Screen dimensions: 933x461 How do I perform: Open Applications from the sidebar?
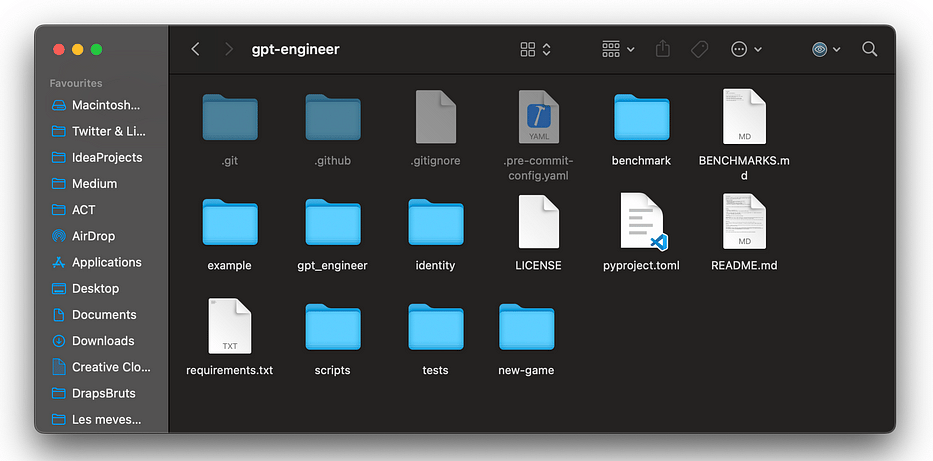[106, 262]
